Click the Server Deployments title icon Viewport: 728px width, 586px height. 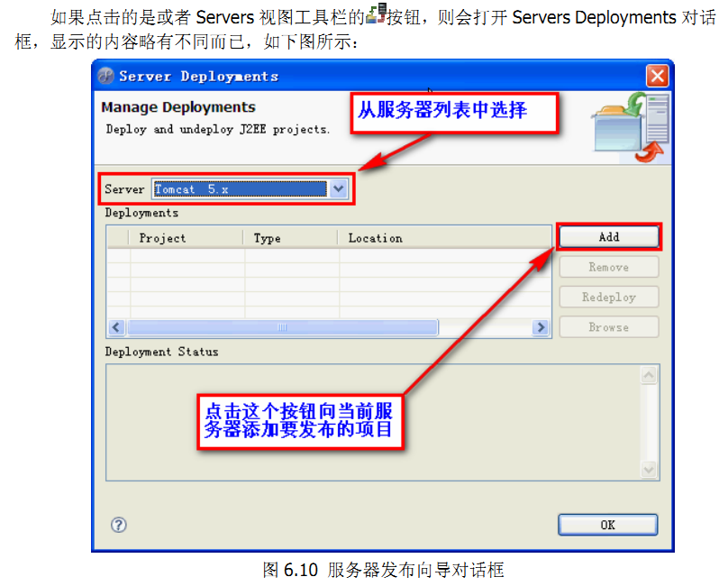point(106,76)
